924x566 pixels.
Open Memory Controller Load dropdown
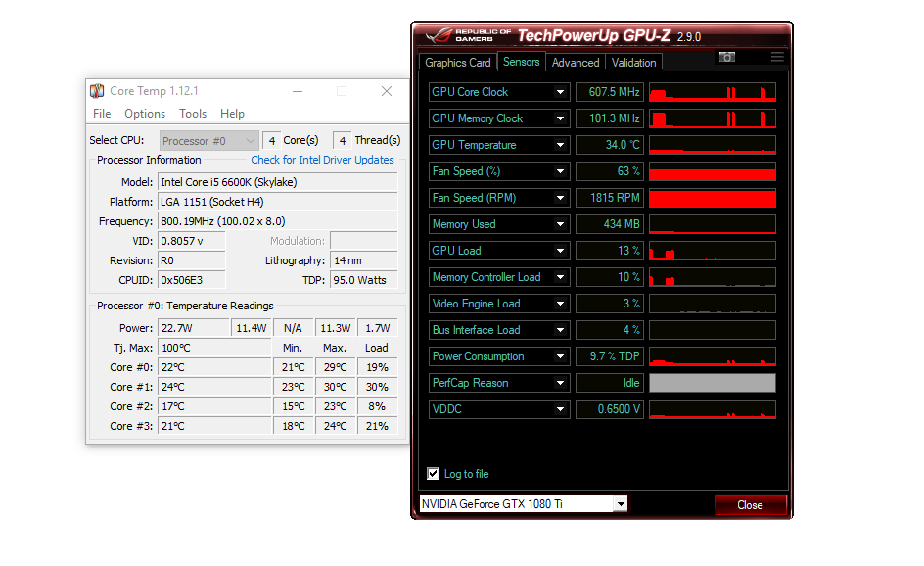(x=560, y=277)
